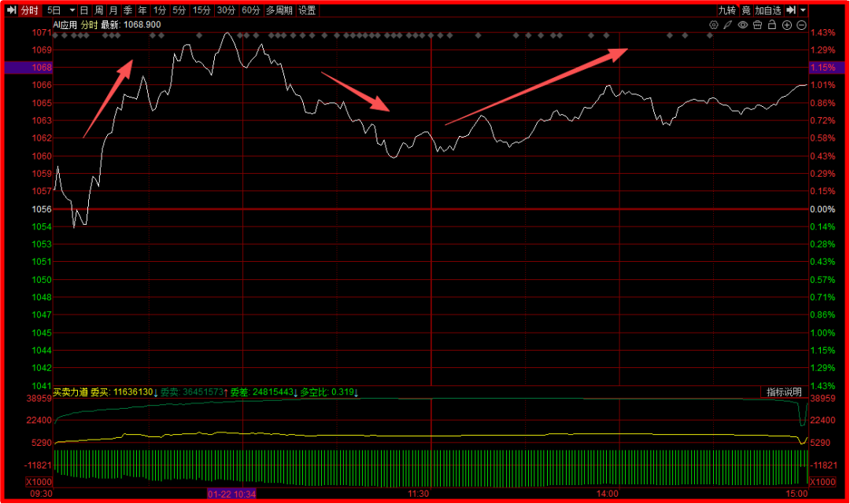Zoom in with the plus circle icon
Screen dimensions: 850x504
click(787, 25)
